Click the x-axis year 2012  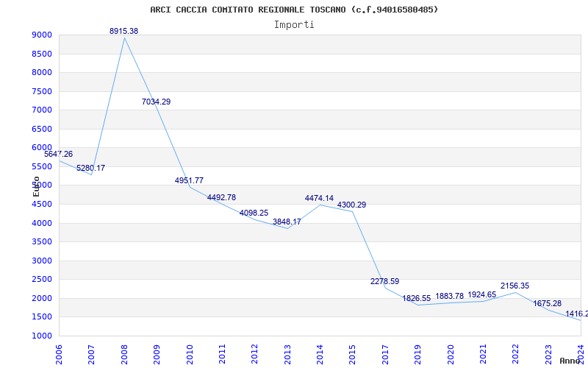254,354
